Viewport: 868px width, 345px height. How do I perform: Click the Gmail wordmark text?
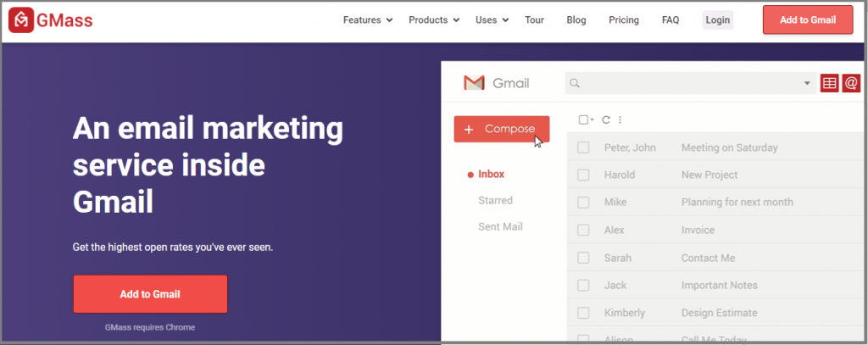point(511,84)
